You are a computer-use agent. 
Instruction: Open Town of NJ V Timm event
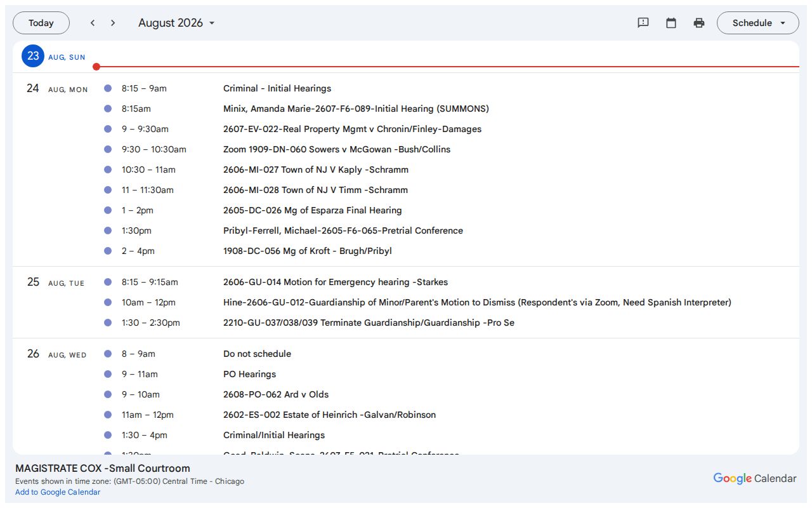pyautogui.click(x=315, y=190)
